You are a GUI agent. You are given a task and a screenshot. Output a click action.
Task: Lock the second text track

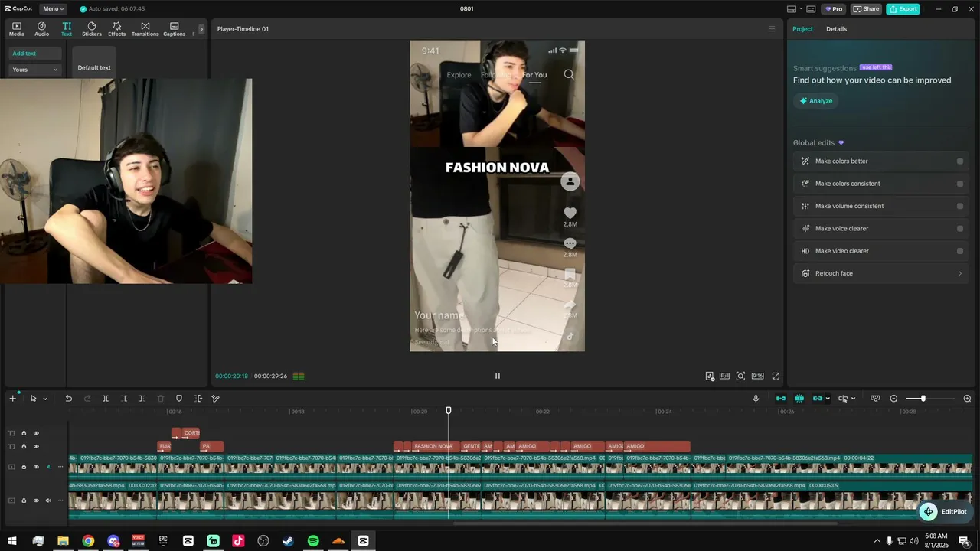tap(24, 446)
